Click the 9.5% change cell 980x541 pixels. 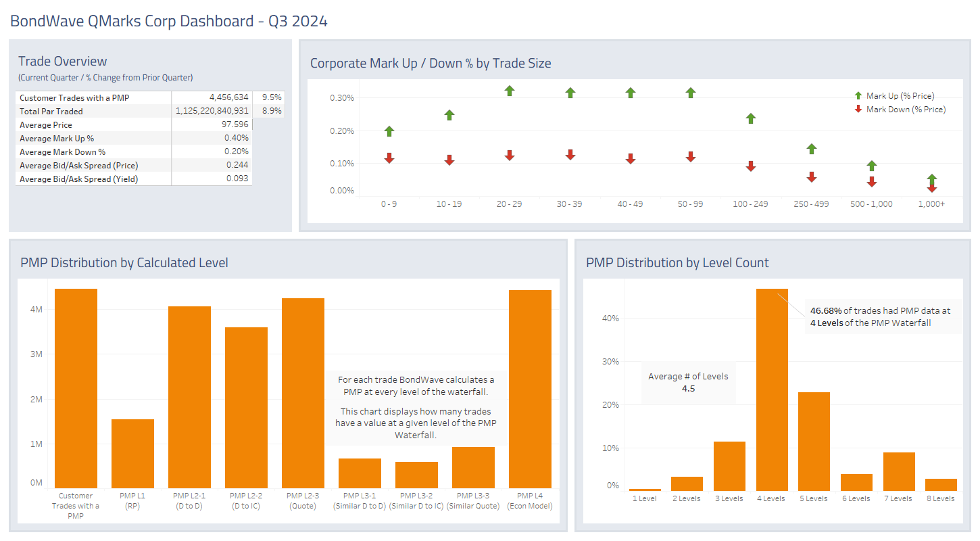[x=273, y=97]
